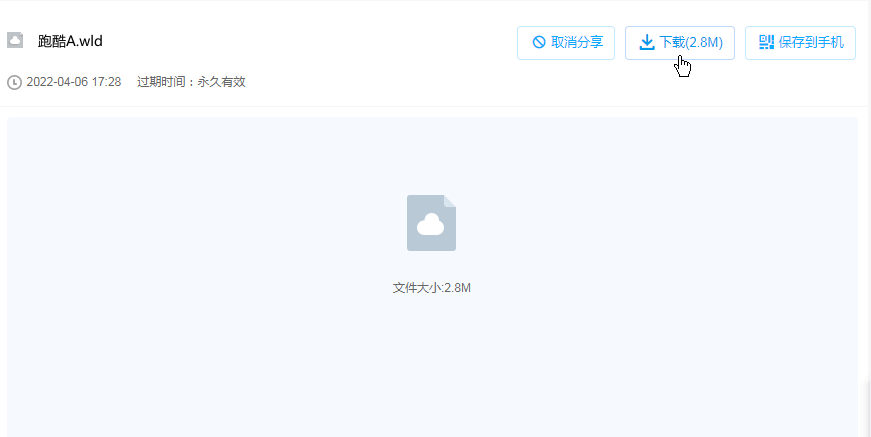
Task: Select the file name 跑酷A.wld
Action: [70, 41]
